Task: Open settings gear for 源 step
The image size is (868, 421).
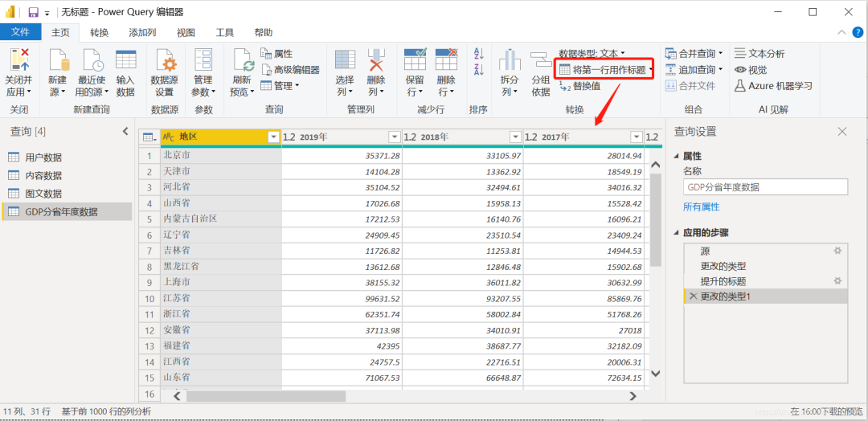Action: click(x=837, y=251)
